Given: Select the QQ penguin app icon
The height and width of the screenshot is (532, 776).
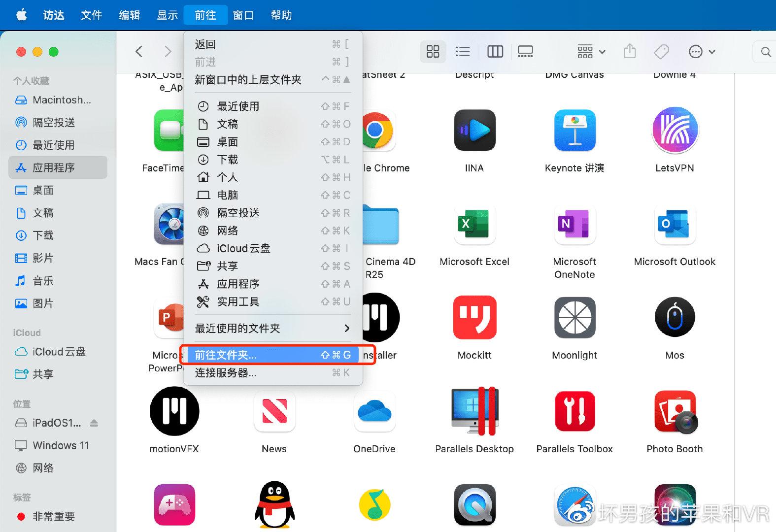Looking at the screenshot, I should click(x=274, y=505).
